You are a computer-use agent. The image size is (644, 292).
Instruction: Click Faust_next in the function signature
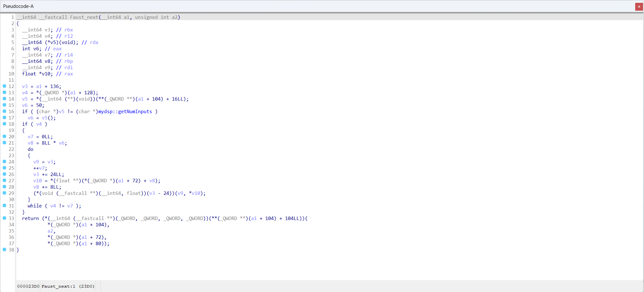pos(84,17)
